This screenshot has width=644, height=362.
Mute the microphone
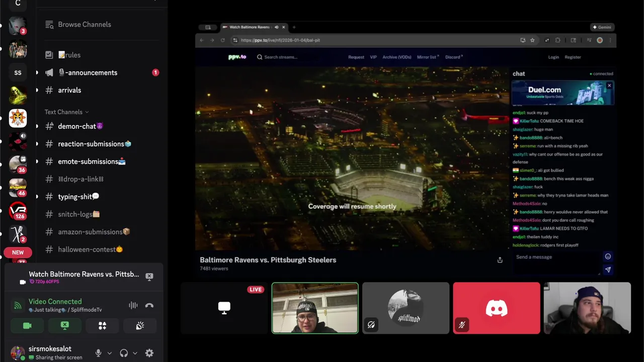click(x=99, y=353)
